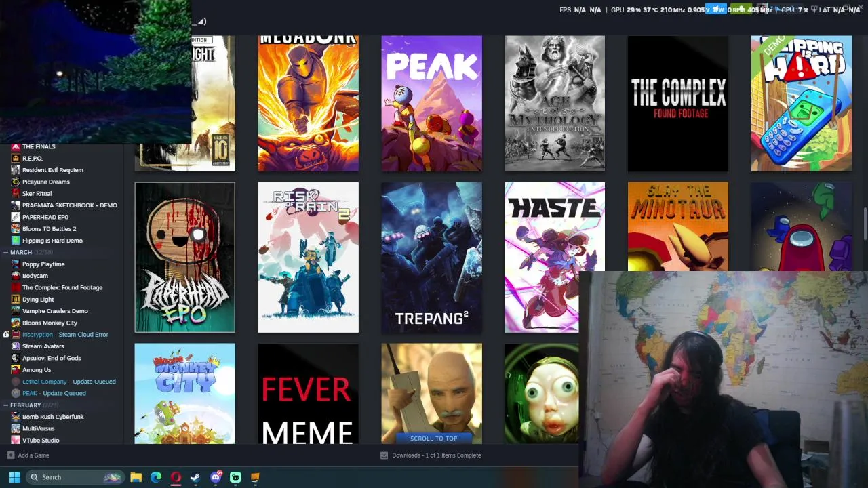This screenshot has width=868, height=488.
Task: Open the Inscryption - Steam Cloud Error entry
Action: click(x=65, y=335)
